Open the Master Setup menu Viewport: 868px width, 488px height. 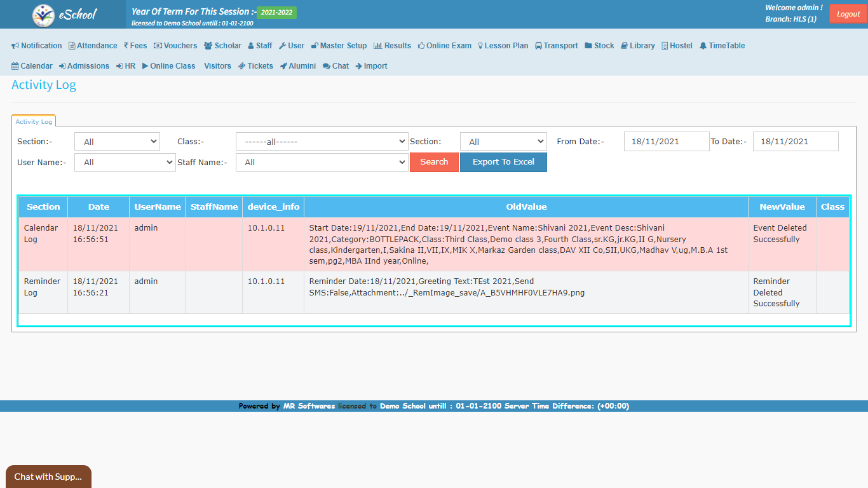point(339,46)
